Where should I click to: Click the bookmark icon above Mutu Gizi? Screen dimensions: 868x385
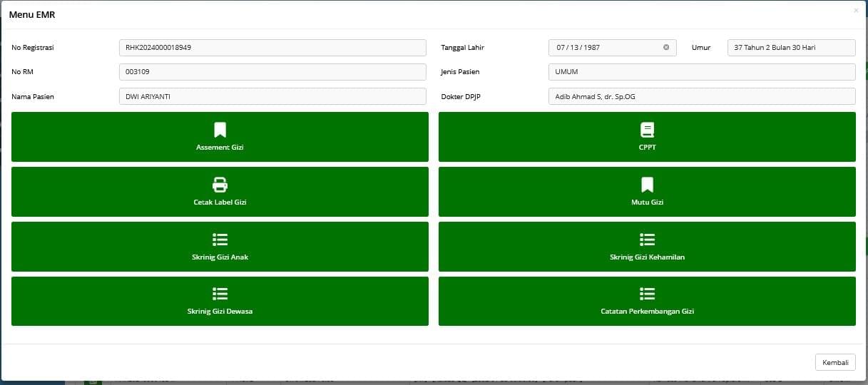pos(647,185)
